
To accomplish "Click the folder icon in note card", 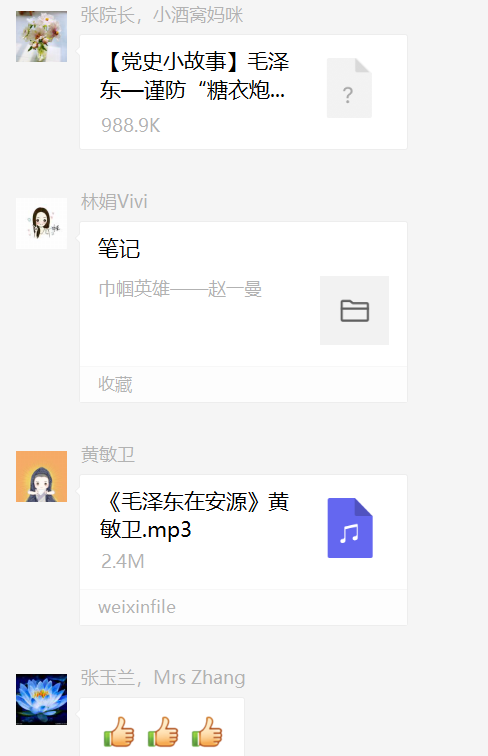I will pos(354,310).
